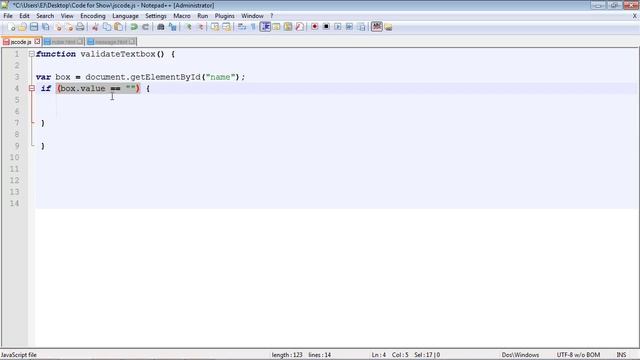This screenshot has height=360, width=640.
Task: Toggle word wrap in the toolbar
Action: coord(242,27)
